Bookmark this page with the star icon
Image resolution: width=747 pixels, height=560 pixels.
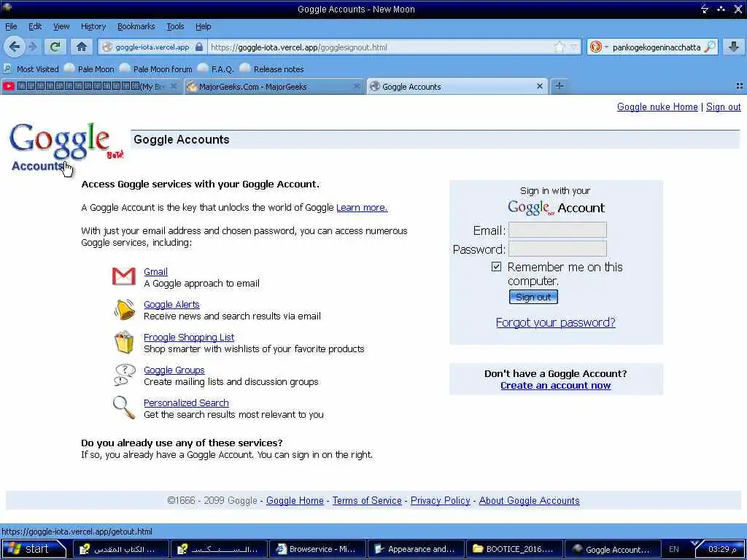coord(560,47)
